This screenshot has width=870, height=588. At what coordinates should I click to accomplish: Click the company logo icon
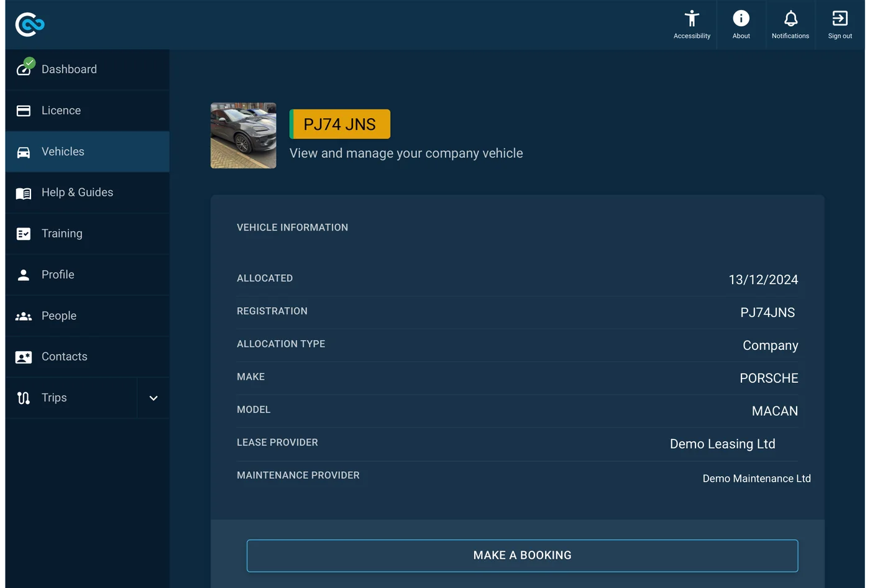click(x=30, y=24)
